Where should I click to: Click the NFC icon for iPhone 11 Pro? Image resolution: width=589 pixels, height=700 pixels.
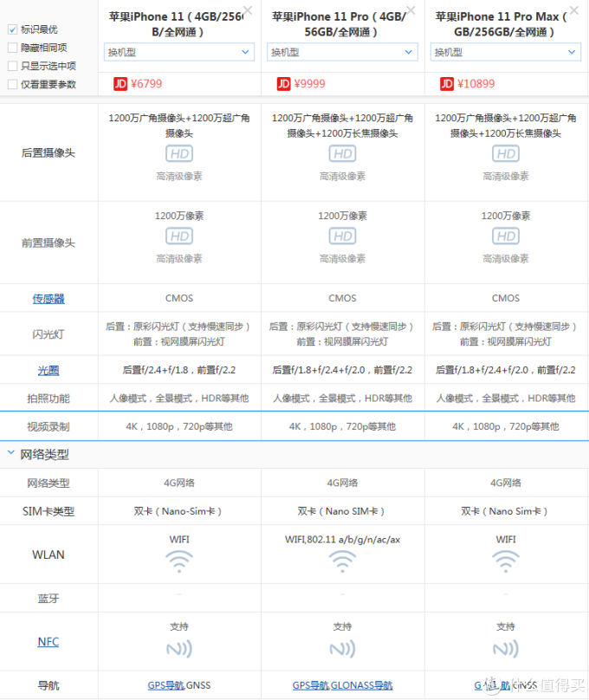343,649
